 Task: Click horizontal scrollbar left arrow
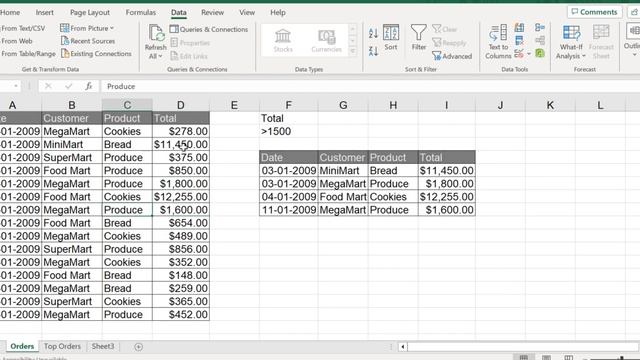(x=403, y=347)
